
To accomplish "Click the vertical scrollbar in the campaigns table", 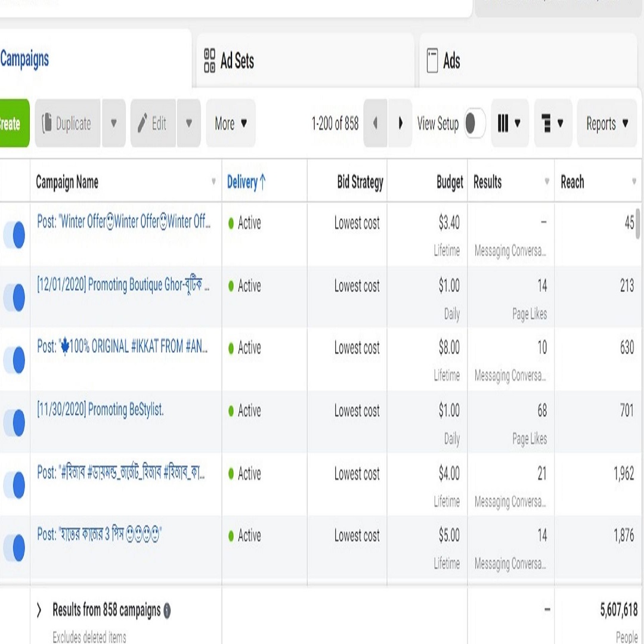I will click(x=638, y=224).
